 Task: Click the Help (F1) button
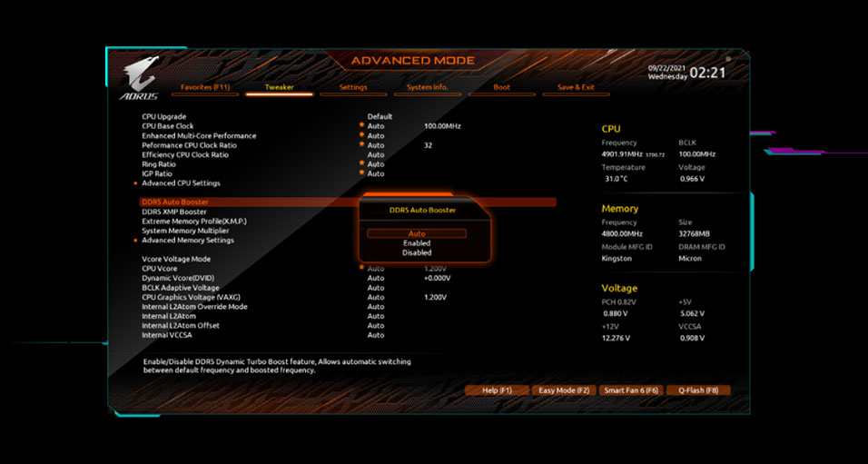497,390
